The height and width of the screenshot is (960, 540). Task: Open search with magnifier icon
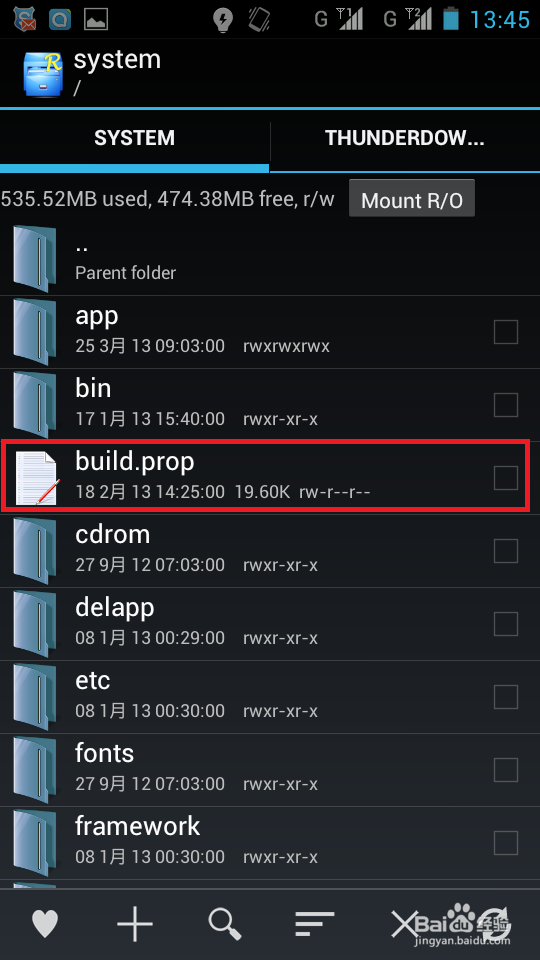coord(225,924)
